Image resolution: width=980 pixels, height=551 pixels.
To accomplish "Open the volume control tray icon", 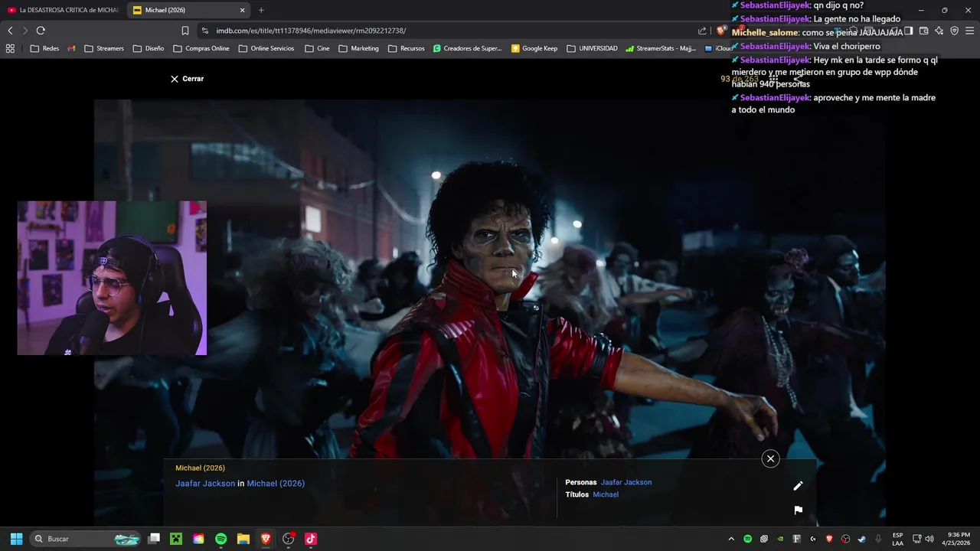I will [929, 539].
